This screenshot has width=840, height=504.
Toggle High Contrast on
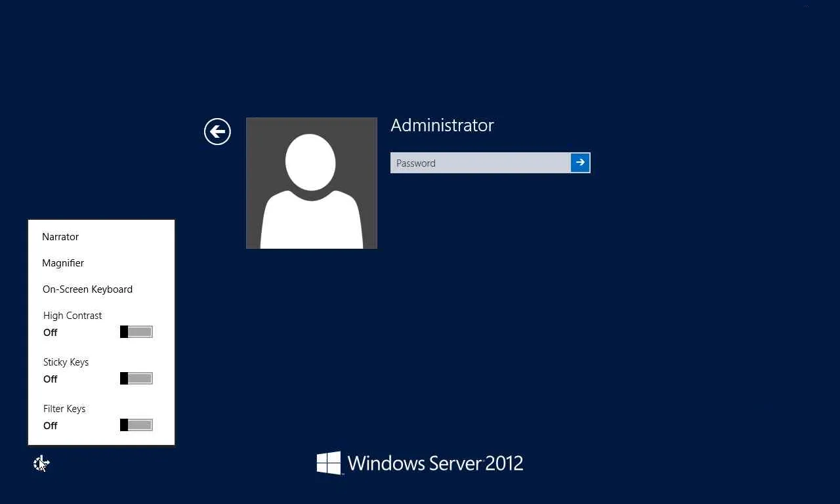pos(136,332)
